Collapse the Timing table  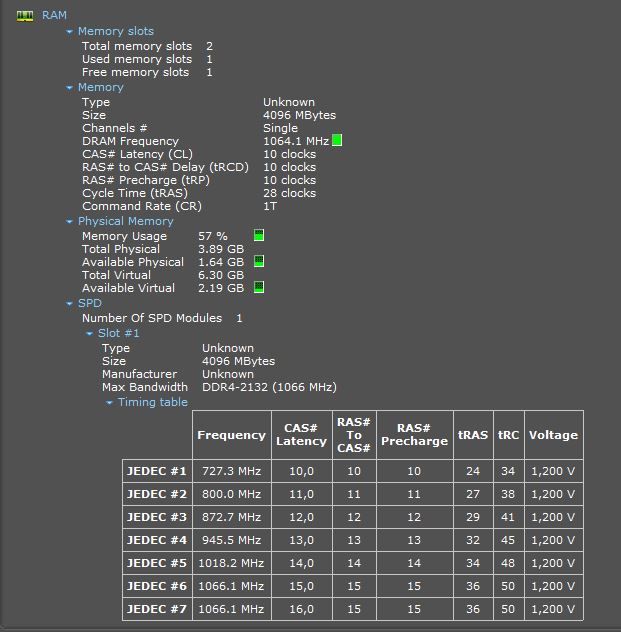pyautogui.click(x=110, y=403)
